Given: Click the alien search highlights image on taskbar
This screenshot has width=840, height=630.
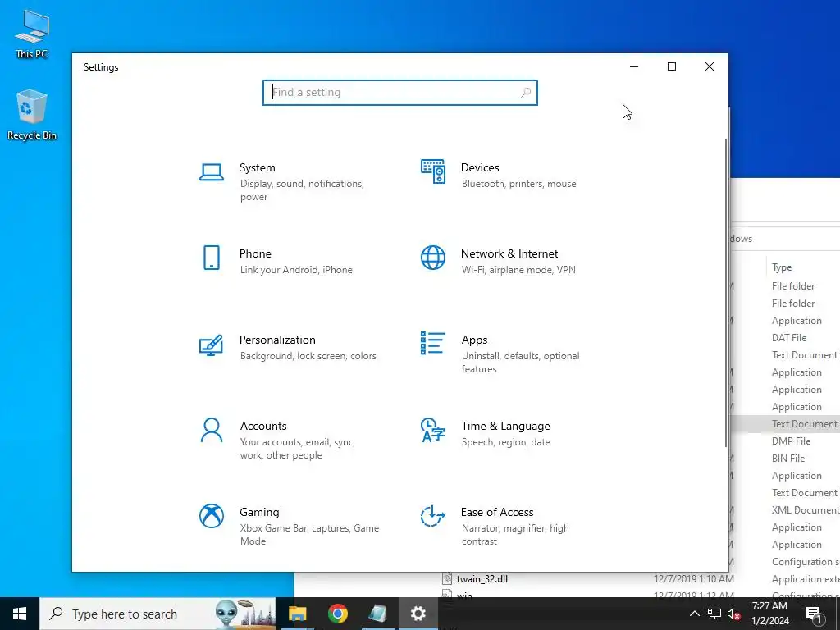Looking at the screenshot, I should tap(244, 614).
